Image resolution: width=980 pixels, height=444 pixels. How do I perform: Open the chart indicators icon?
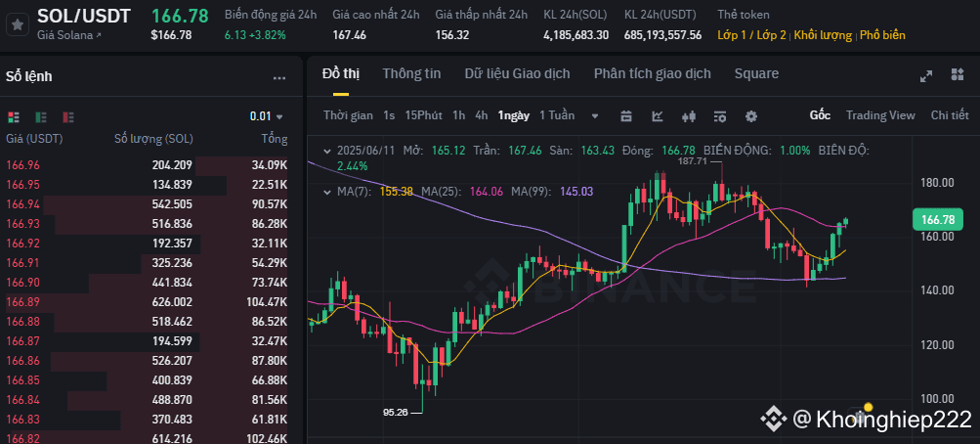coord(658,115)
